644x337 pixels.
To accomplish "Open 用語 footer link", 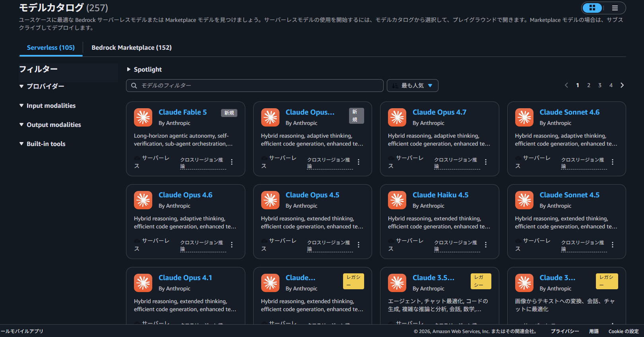I will click(594, 331).
